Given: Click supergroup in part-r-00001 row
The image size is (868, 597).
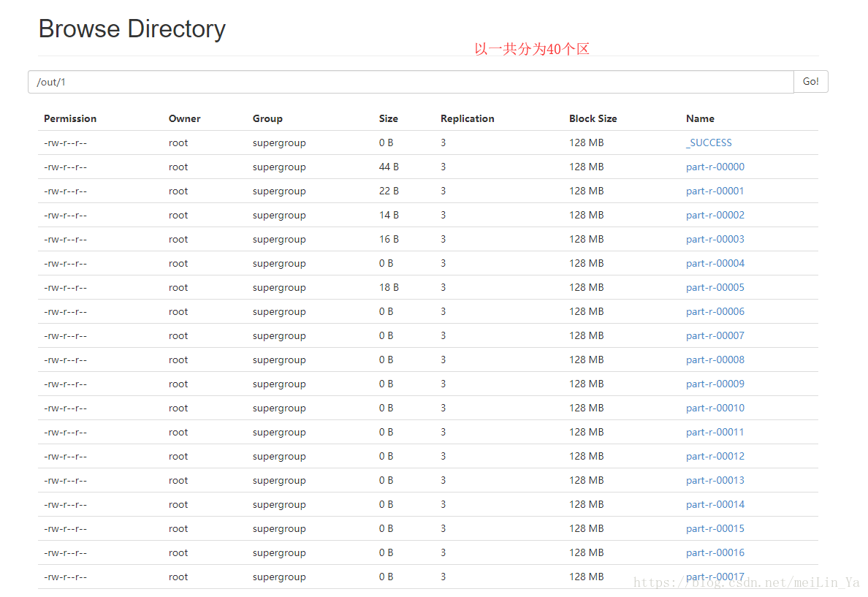Looking at the screenshot, I should point(279,191).
